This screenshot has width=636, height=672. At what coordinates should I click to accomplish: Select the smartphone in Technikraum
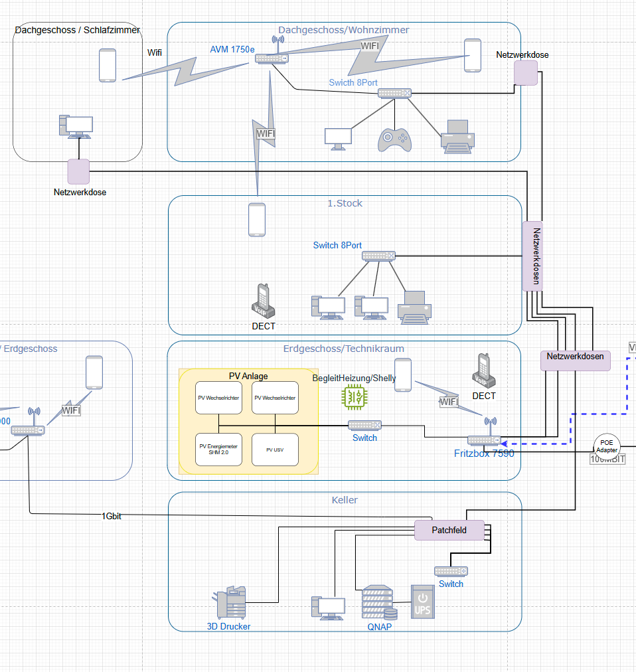403,375
